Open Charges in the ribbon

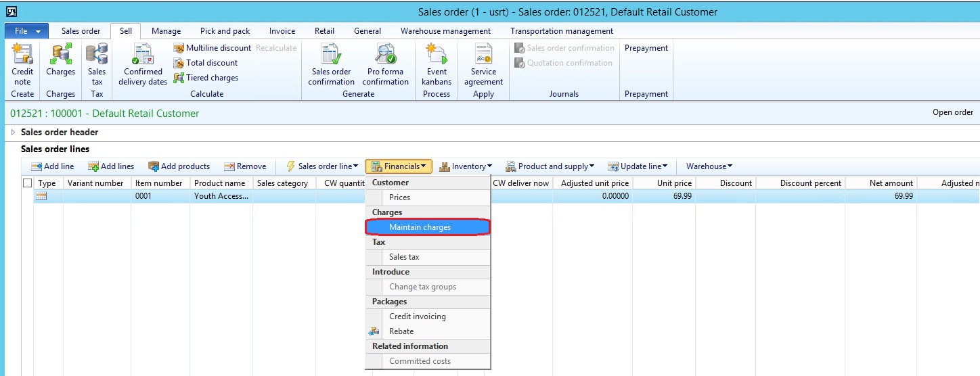60,64
